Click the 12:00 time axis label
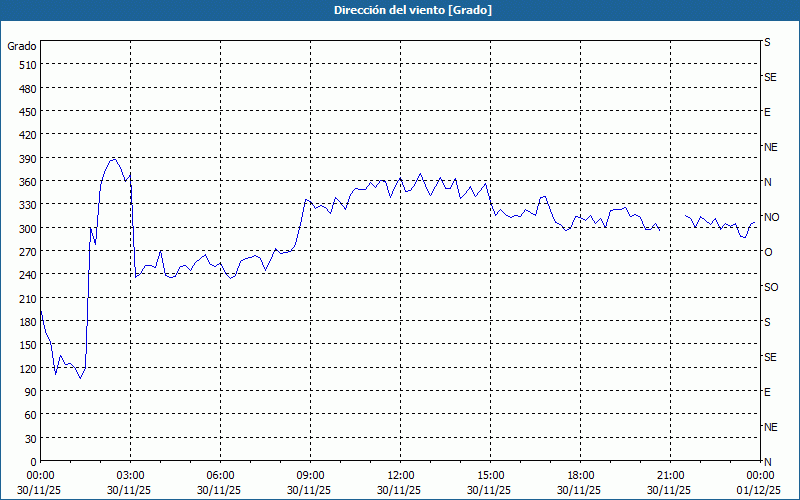Image resolution: width=800 pixels, height=500 pixels. [401, 476]
